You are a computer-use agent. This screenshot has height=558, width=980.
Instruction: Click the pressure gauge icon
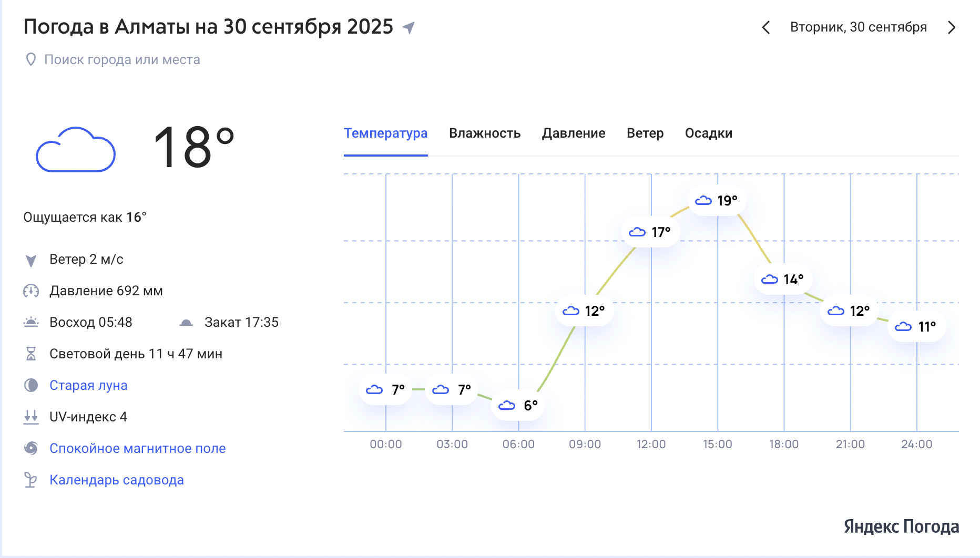tap(31, 291)
